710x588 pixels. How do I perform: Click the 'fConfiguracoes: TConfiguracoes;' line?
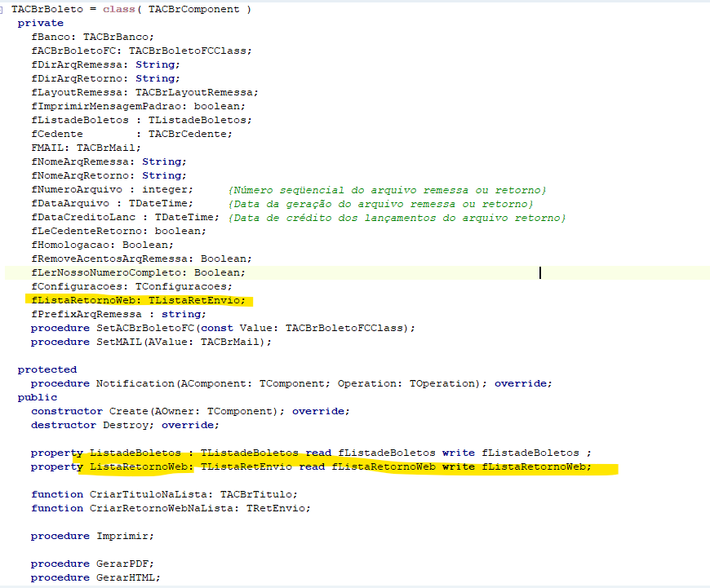131,286
